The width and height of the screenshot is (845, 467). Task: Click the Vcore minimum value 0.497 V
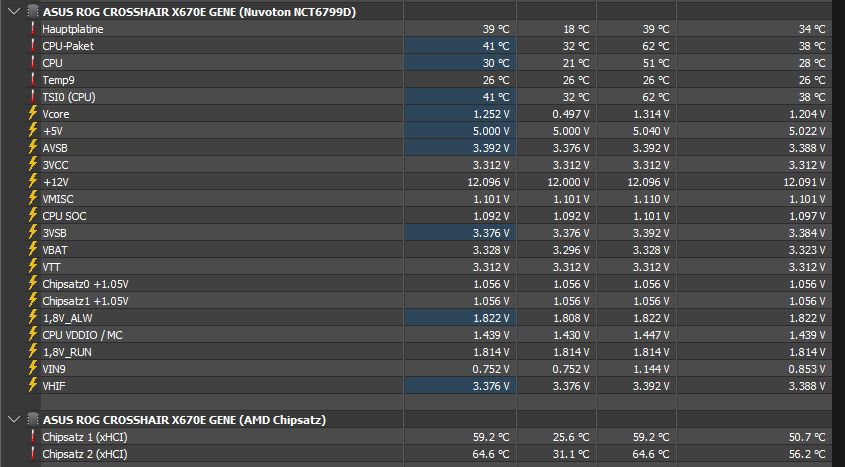571,114
